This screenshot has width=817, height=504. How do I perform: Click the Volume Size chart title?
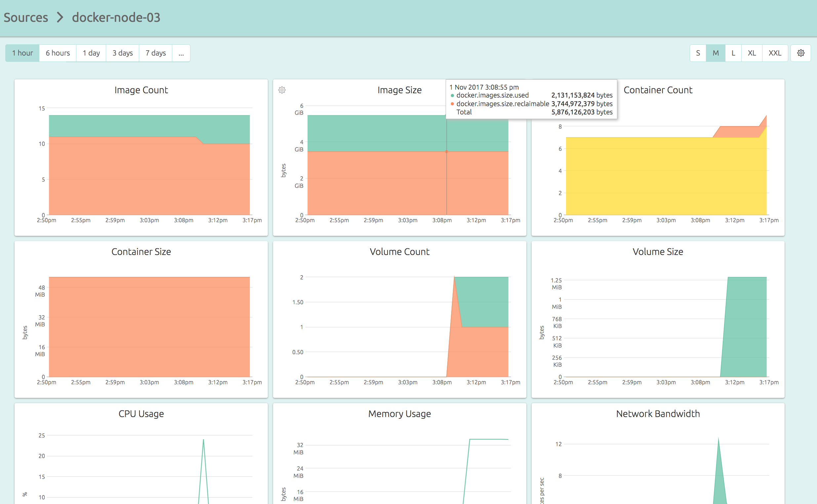pyautogui.click(x=658, y=252)
